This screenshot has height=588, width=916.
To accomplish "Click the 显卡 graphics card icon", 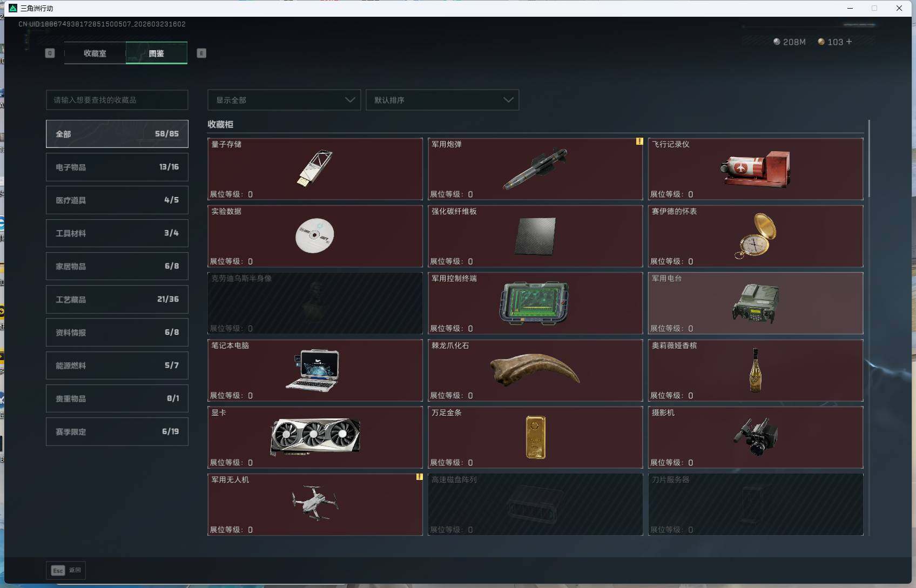I will click(315, 437).
